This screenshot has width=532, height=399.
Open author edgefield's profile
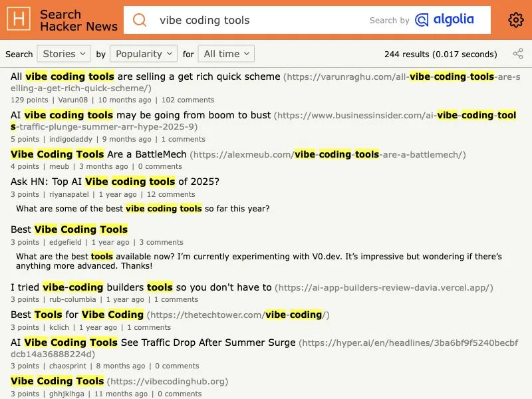point(65,242)
